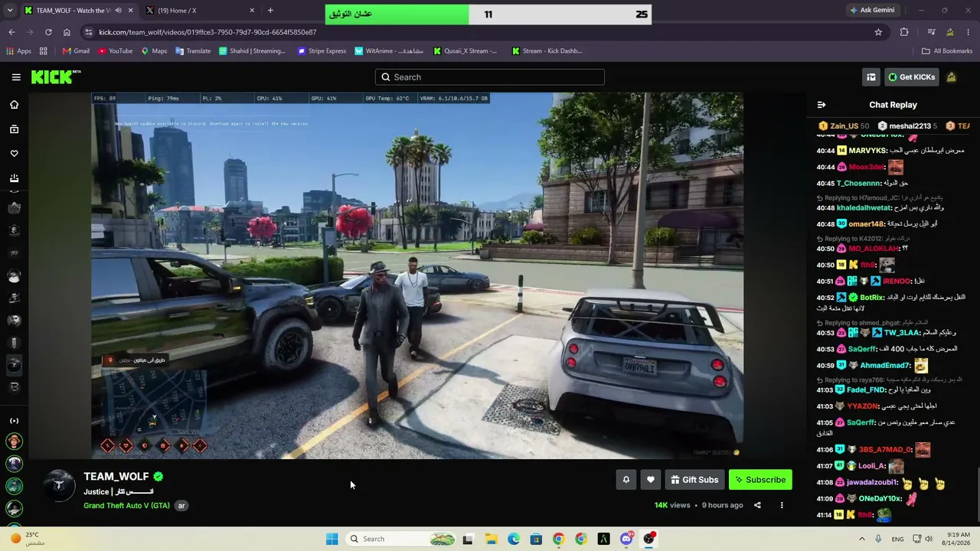Image resolution: width=980 pixels, height=551 pixels.
Task: Open the Apps bookmarks shortcut
Action: click(x=19, y=51)
